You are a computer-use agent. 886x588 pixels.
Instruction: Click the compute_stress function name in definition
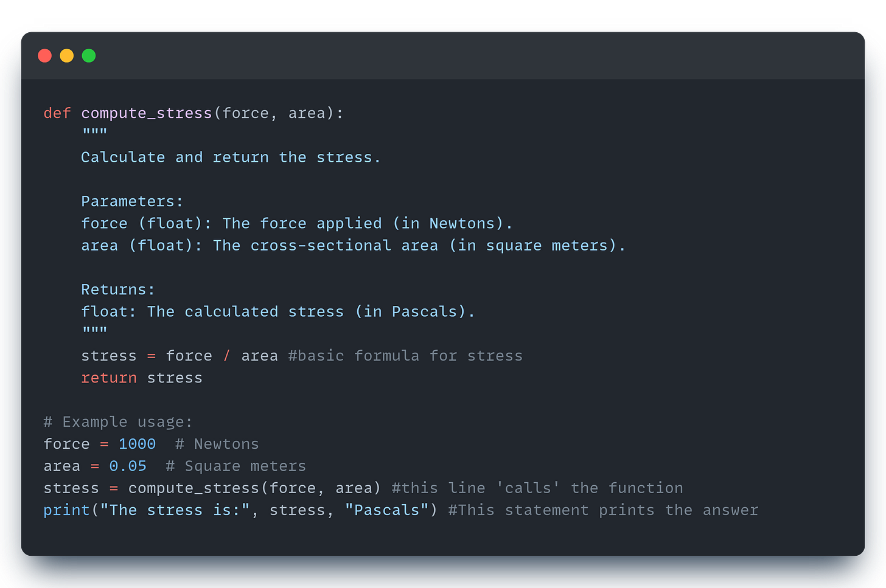point(147,114)
